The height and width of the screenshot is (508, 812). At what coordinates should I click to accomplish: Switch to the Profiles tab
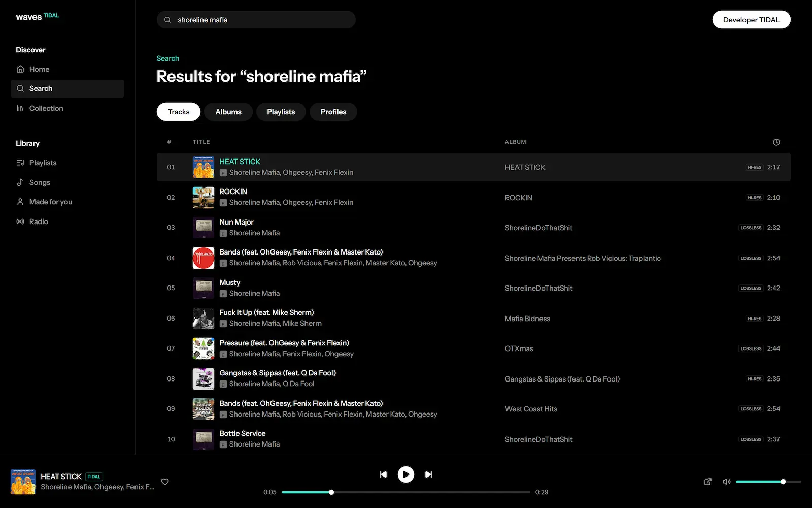333,112
